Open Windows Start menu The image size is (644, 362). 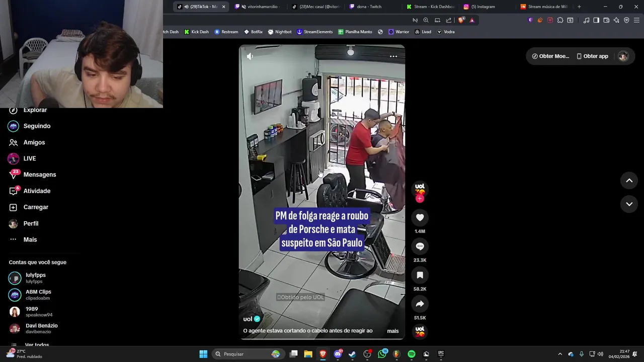[203, 354]
